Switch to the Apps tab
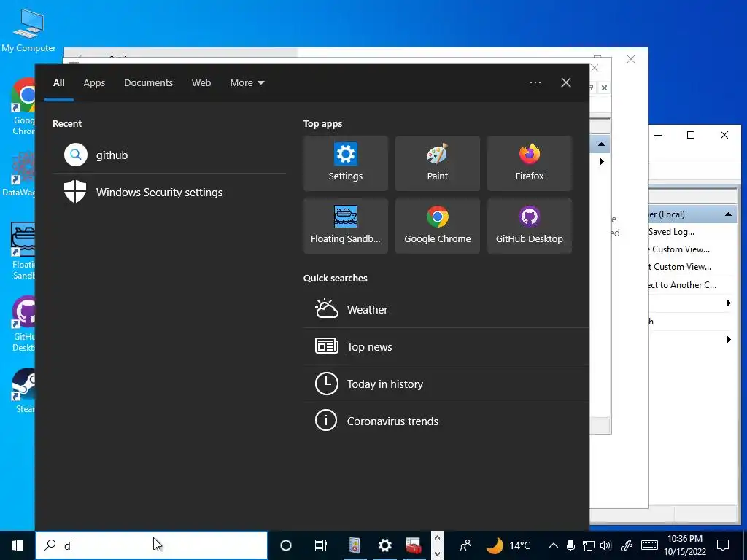 pyautogui.click(x=94, y=83)
